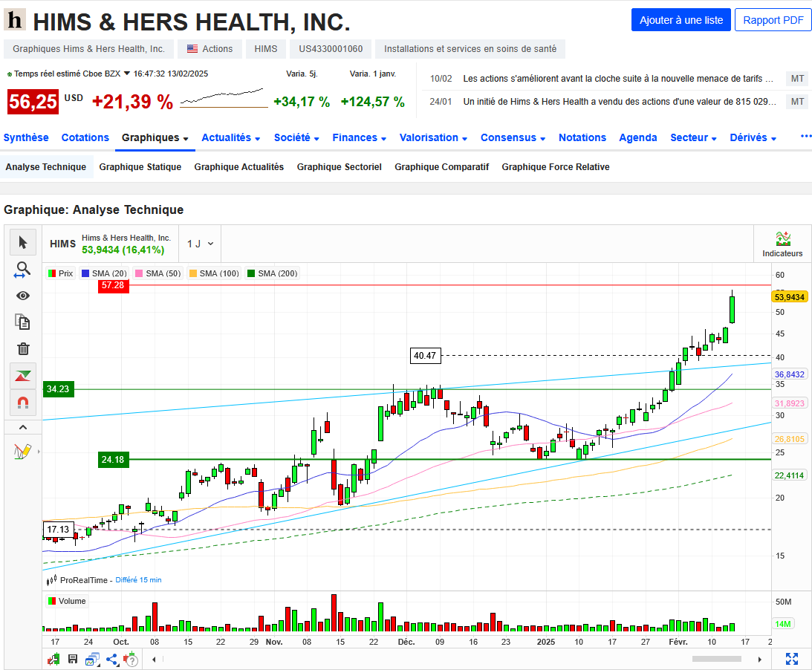Enable the magnet snap tool
Screen dimensions: 812x670
point(23,403)
